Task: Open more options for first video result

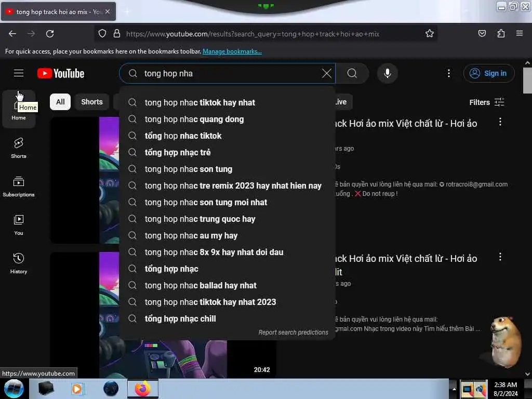Action: [500, 122]
